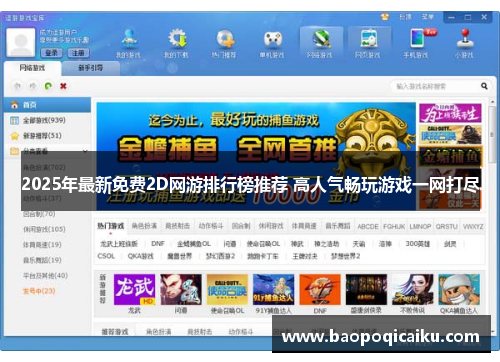Refresh the page with green arrow icon
This screenshot has width=500, height=362.
48,86
